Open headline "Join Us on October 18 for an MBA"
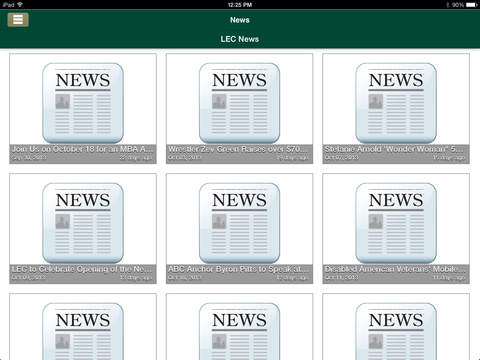Image resolution: width=480 pixels, height=360 pixels. 83,149
